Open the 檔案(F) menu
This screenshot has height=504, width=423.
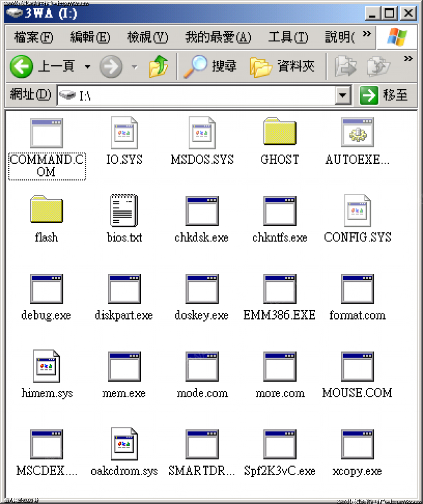click(33, 38)
